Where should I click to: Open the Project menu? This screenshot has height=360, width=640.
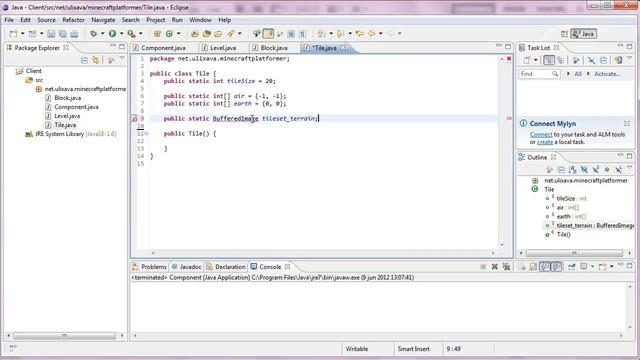(x=156, y=20)
